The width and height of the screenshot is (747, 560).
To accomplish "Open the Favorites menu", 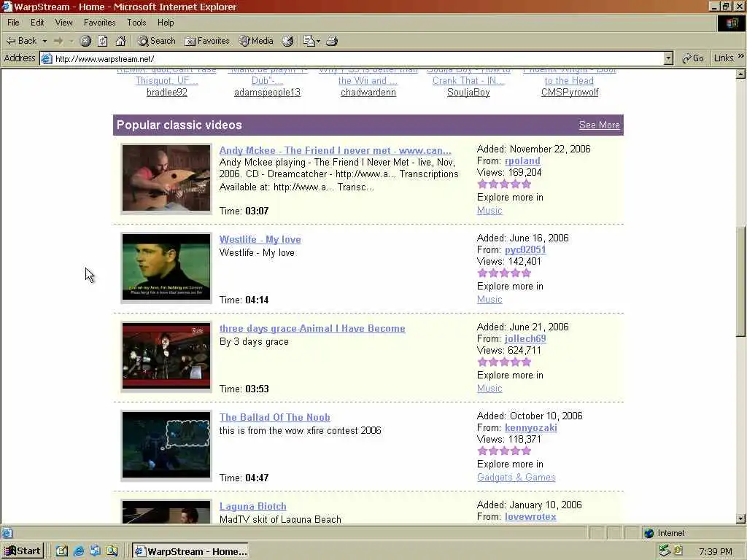I will pos(99,23).
